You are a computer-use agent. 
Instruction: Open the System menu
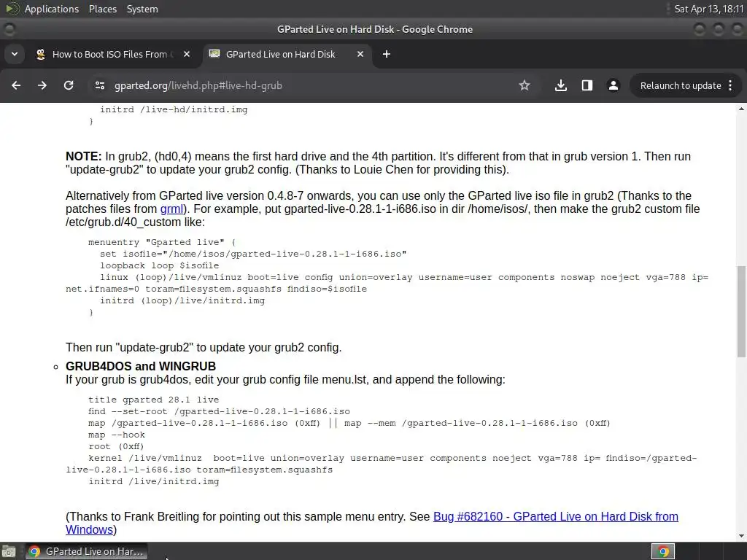pyautogui.click(x=142, y=9)
